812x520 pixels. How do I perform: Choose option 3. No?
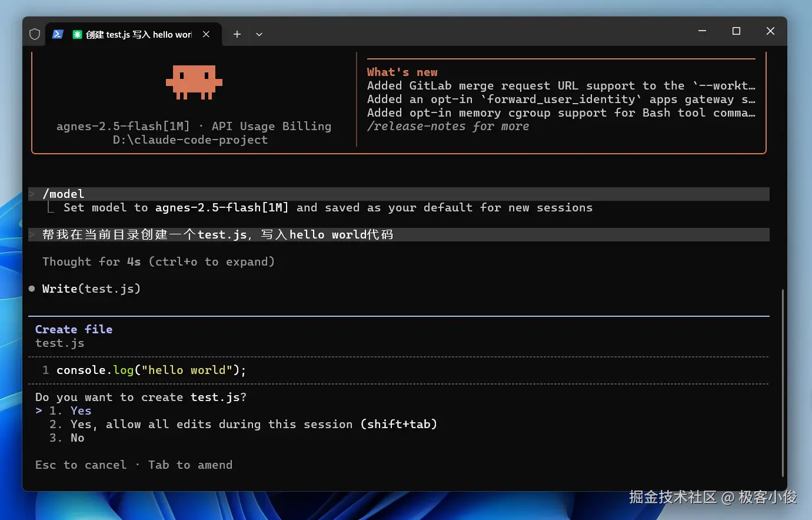pos(66,438)
